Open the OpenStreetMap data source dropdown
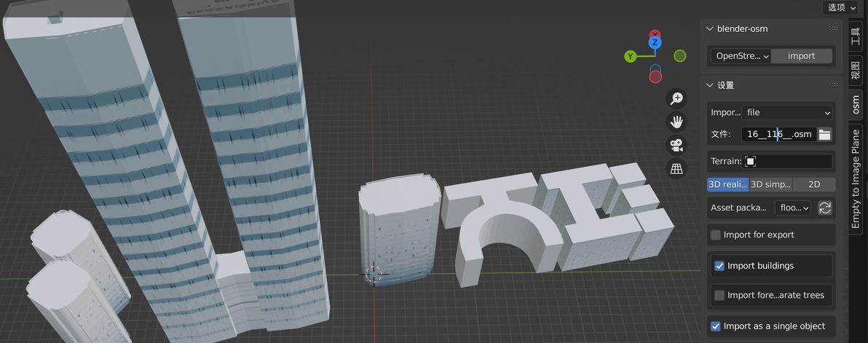This screenshot has width=868, height=343. pos(741,56)
